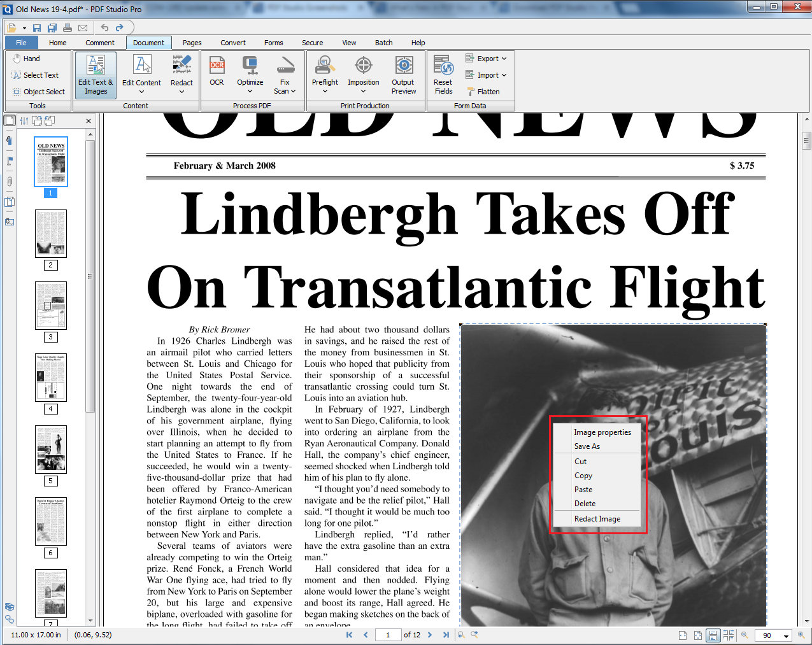
Task: Toggle single continuous page layout
Action: pos(713,635)
